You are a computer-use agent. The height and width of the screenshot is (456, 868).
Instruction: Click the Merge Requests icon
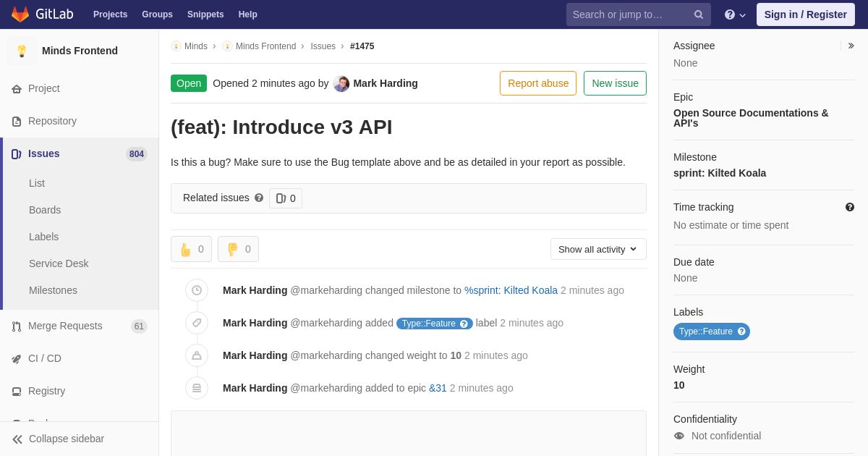(17, 326)
